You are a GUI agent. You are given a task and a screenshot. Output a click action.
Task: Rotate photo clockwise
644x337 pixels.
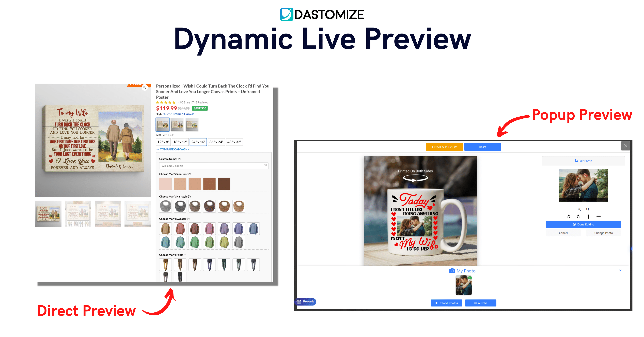[578, 217]
